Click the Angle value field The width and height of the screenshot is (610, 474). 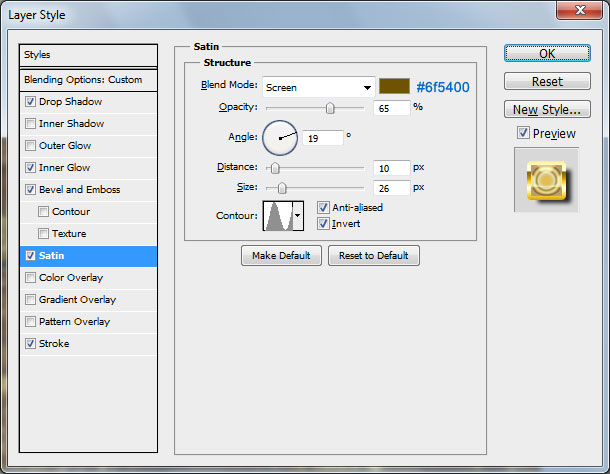click(323, 138)
